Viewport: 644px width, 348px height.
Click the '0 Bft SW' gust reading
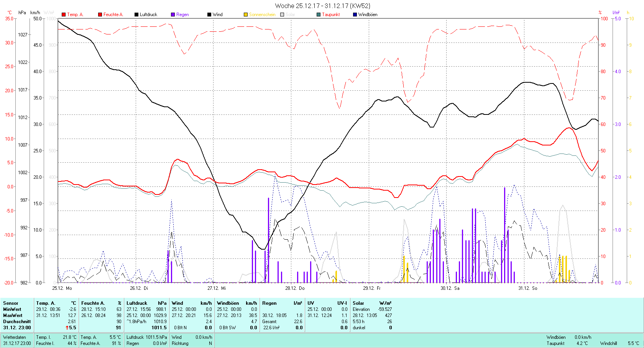click(228, 328)
